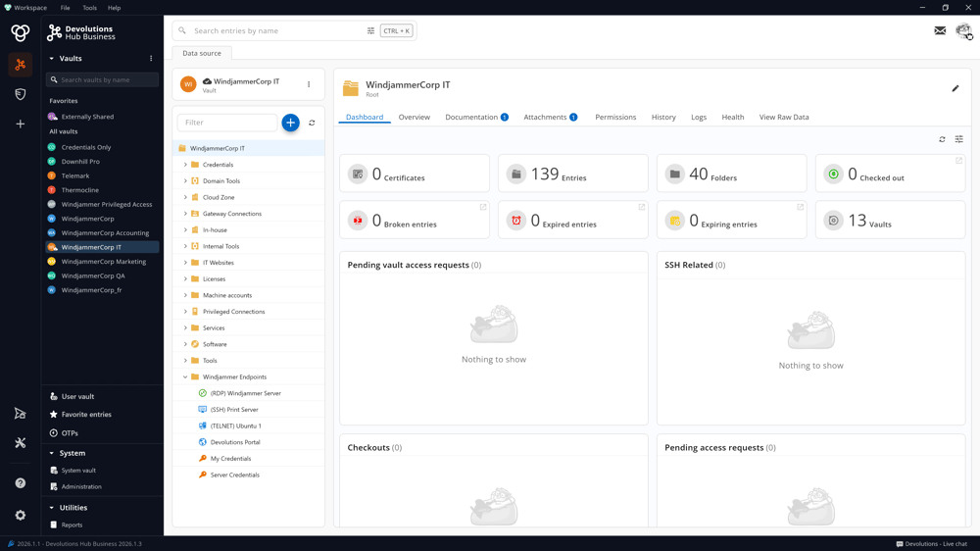Open the Vaults section options menu
This screenshot has width=980, height=551.
(151, 58)
